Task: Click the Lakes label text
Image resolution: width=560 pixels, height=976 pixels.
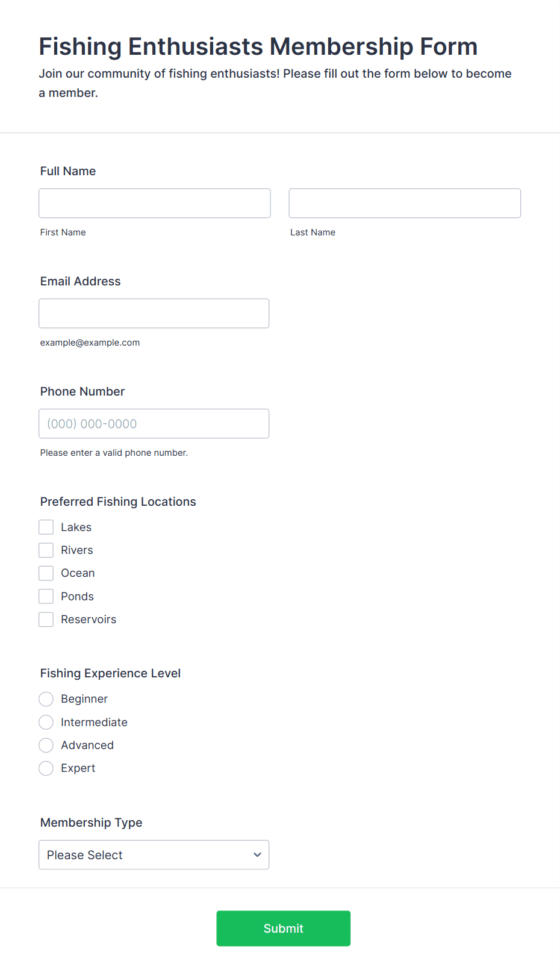Action: point(76,527)
